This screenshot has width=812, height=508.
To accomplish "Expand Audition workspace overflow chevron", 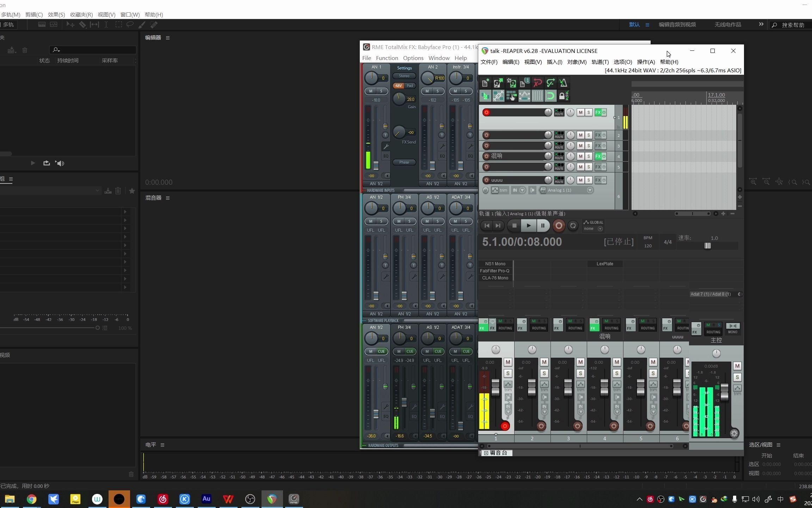I will [x=761, y=24].
